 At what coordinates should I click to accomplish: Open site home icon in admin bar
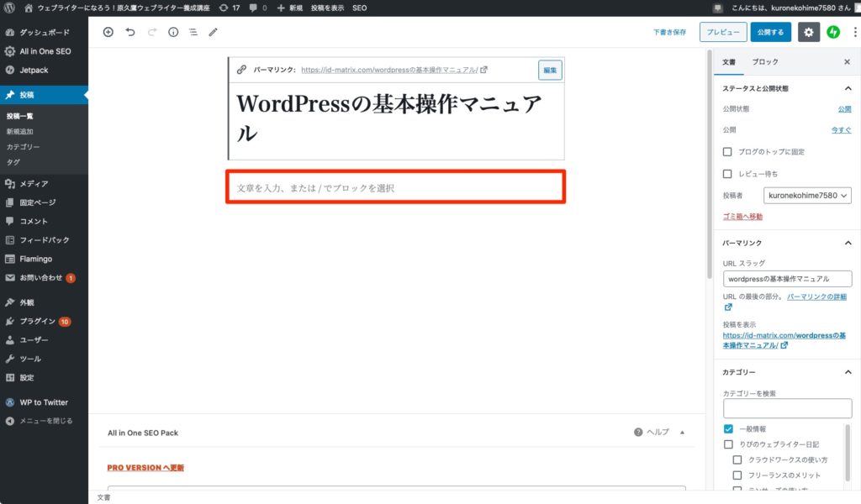tap(29, 8)
